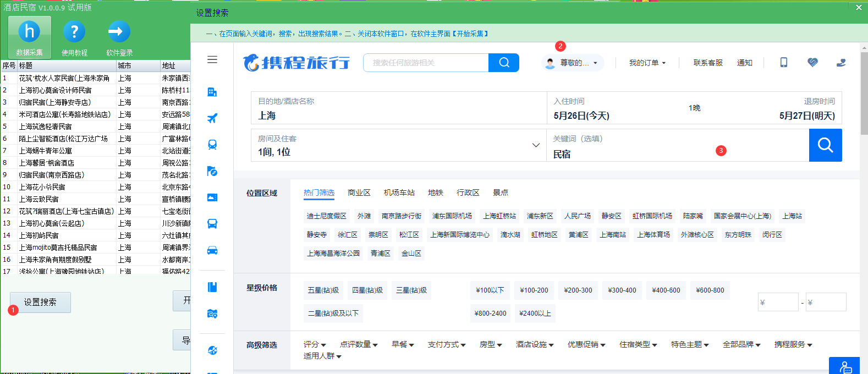The height and width of the screenshot is (374, 868).
Task: Click the 关键词 keyword field showing 民宿
Action: coord(678,145)
